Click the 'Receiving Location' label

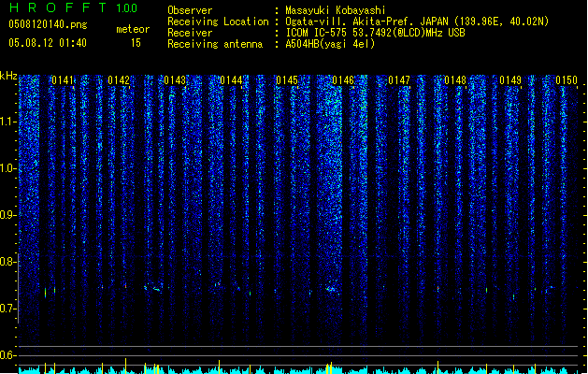pos(218,22)
